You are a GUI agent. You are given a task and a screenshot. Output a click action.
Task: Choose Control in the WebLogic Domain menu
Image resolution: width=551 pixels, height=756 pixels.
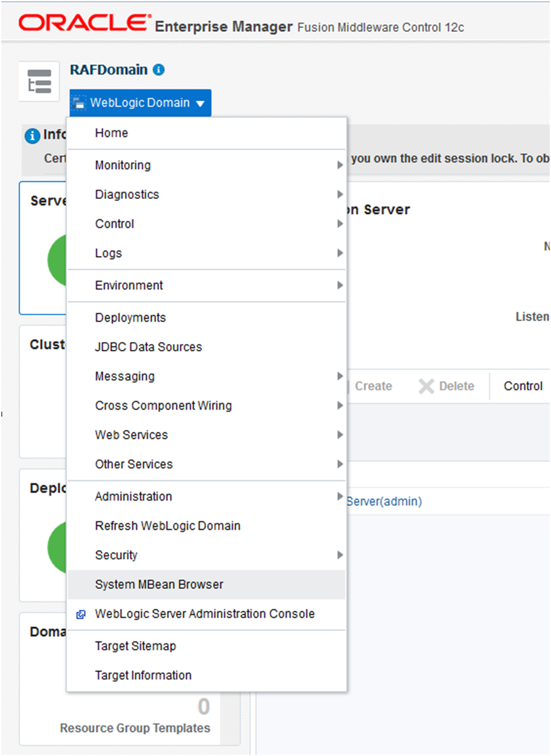[207, 224]
